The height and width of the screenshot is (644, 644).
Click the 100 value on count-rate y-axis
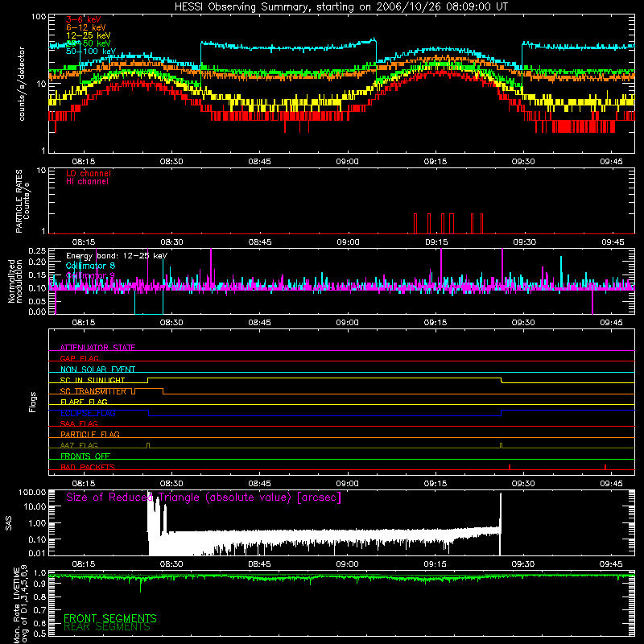point(38,17)
